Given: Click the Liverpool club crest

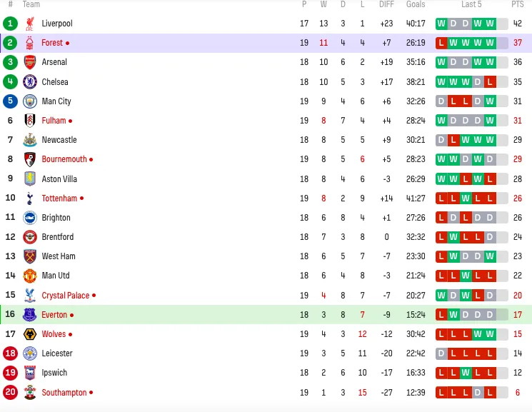Looking at the screenshot, I should (x=30, y=24).
